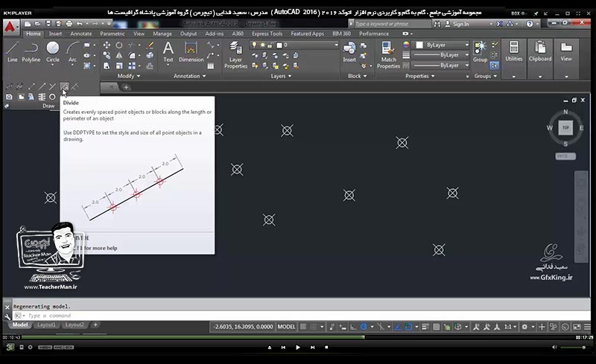Switch to the Layout1 tab

(x=46, y=325)
